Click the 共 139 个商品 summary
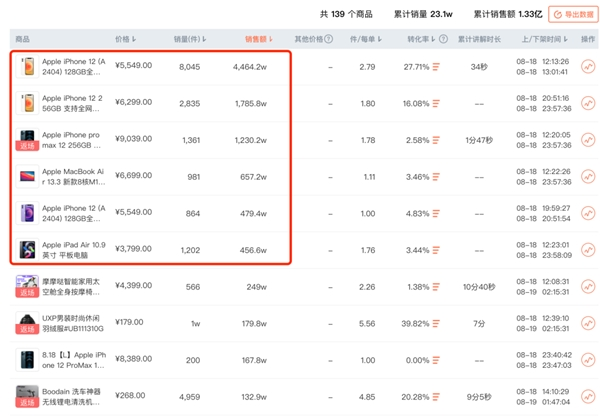600x417 pixels. [346, 15]
